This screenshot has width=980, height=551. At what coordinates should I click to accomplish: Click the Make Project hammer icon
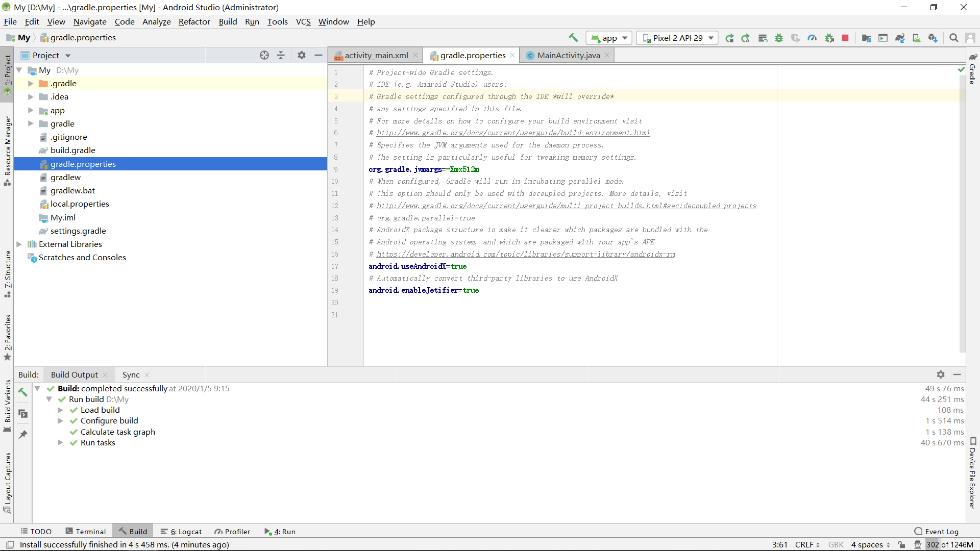[573, 38]
